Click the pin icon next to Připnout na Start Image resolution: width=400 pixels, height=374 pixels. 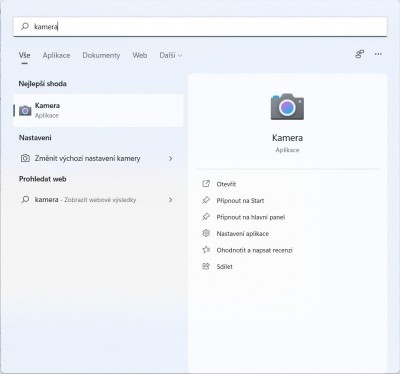coord(206,200)
